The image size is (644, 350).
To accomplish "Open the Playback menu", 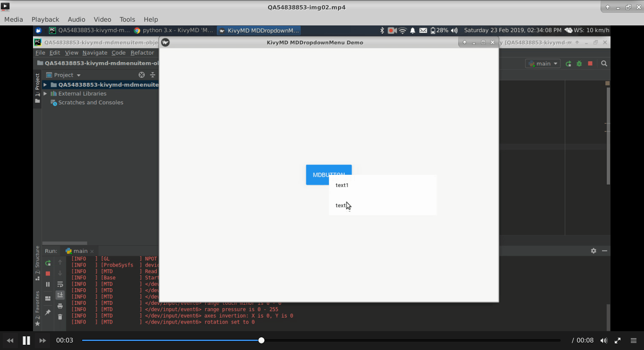I will click(x=45, y=19).
